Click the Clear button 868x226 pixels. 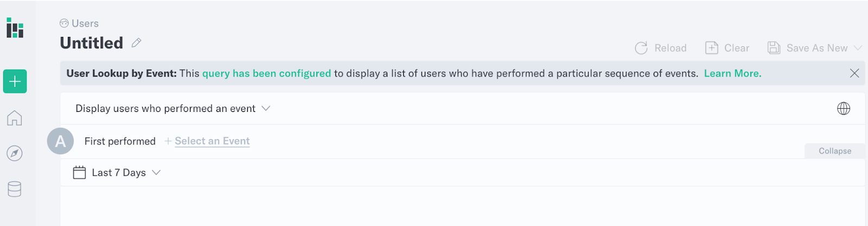pyautogui.click(x=727, y=48)
